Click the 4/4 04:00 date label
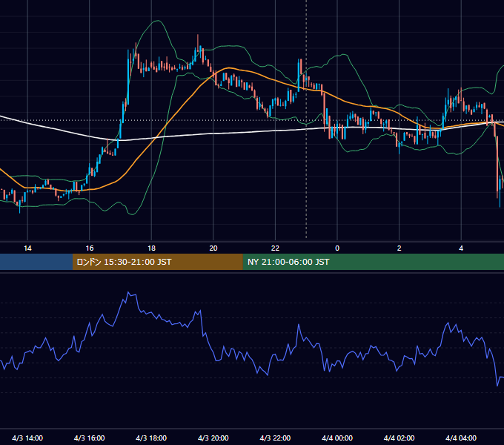This screenshot has width=504, height=445. click(461, 438)
